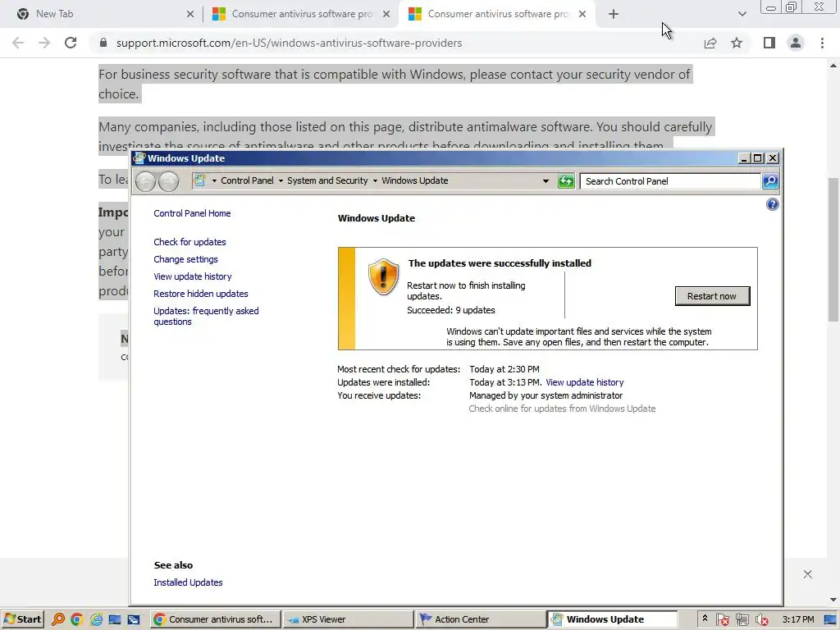
Task: Open Consumer antivirus Chrome window in taskbar
Action: (x=216, y=619)
